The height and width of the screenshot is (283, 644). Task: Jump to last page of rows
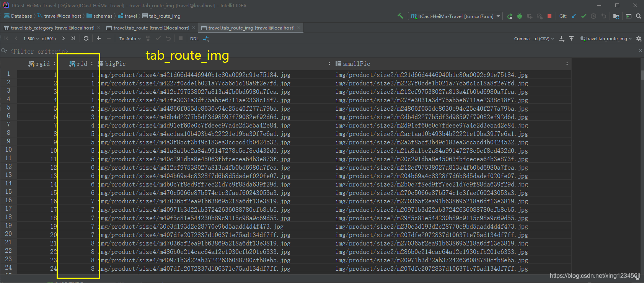(73, 38)
